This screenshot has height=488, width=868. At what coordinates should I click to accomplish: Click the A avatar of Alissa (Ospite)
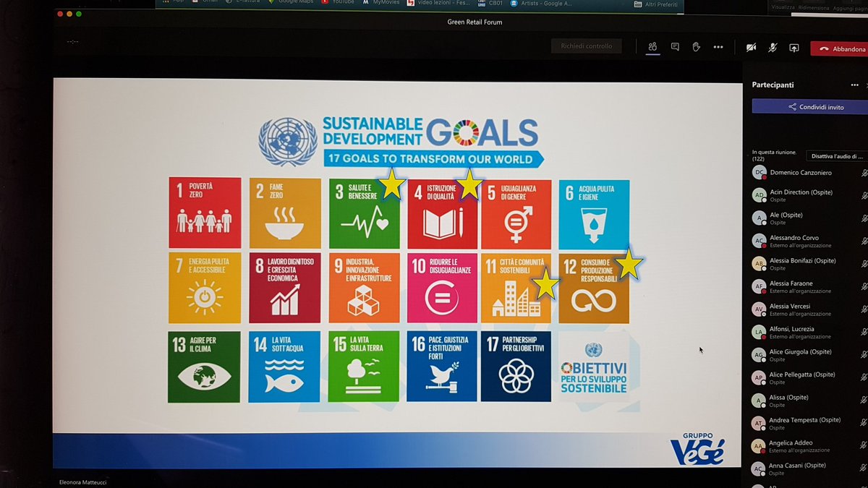click(759, 401)
